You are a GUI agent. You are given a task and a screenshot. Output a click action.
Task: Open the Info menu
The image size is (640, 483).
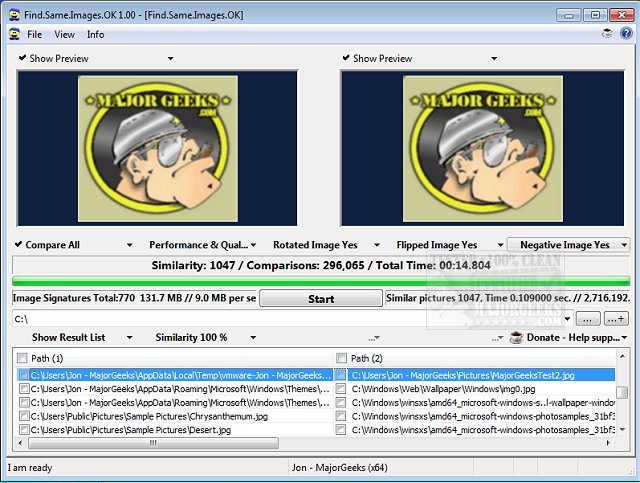point(96,35)
